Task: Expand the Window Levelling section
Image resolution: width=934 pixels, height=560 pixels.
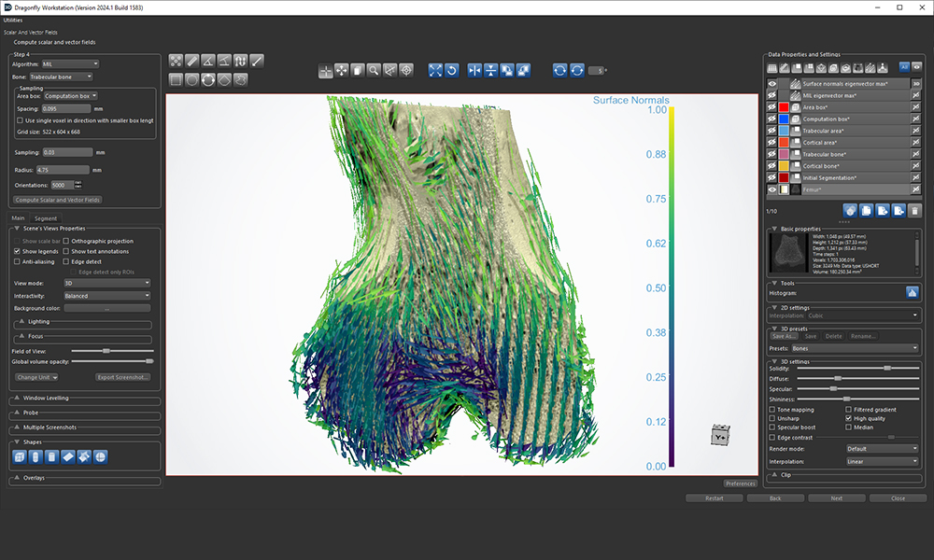Action: click(18, 399)
